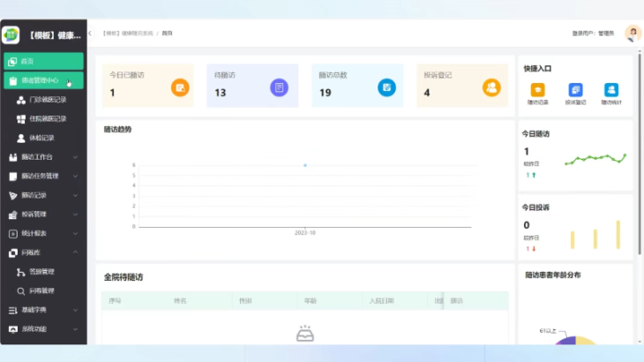
Task: Click the 入院日期 column header
Action: (382, 301)
